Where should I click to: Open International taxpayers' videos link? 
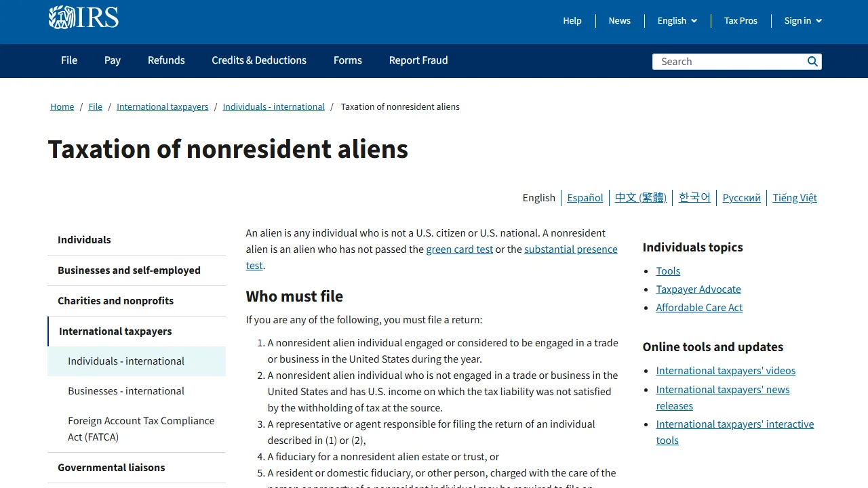pos(726,371)
